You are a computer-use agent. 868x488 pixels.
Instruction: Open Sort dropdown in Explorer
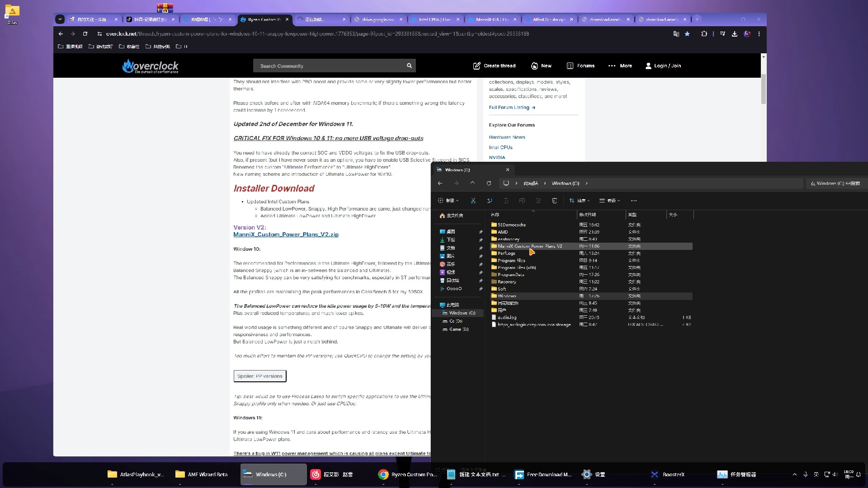coord(579,201)
